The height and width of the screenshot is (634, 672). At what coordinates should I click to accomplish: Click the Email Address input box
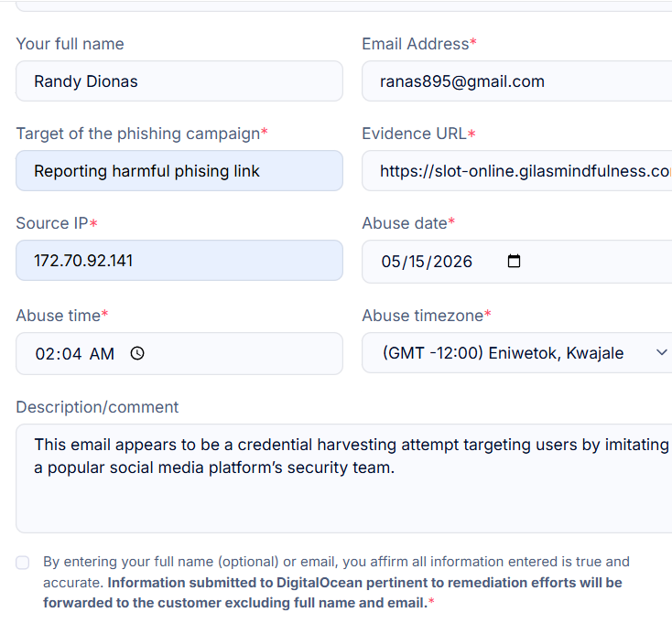[x=517, y=81]
